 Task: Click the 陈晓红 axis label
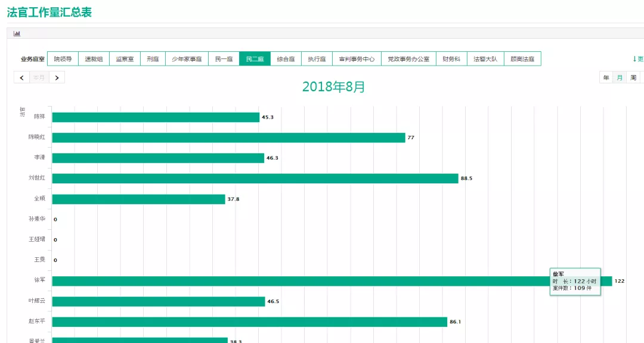point(36,137)
